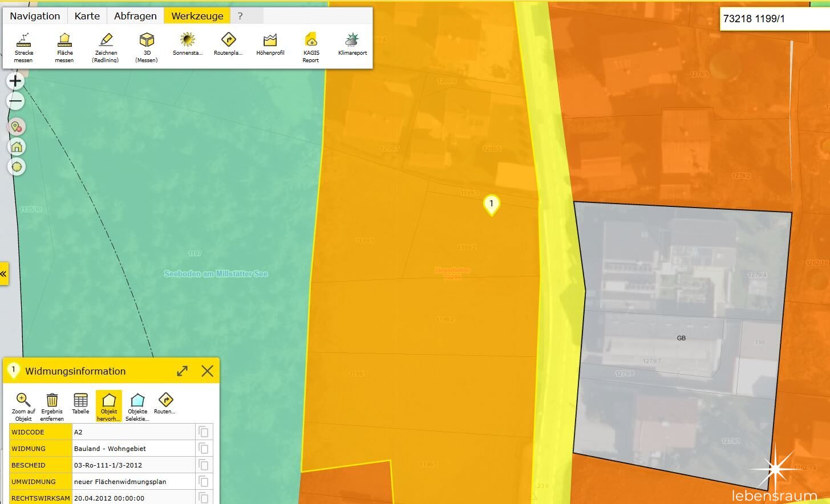Generate a KAGIS Report
The image size is (830, 504).
point(311,47)
